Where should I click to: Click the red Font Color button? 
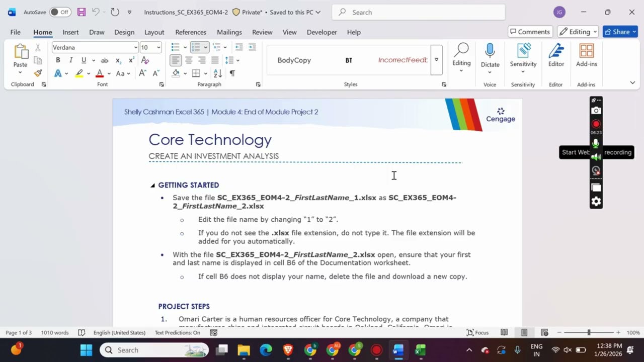pos(100,73)
